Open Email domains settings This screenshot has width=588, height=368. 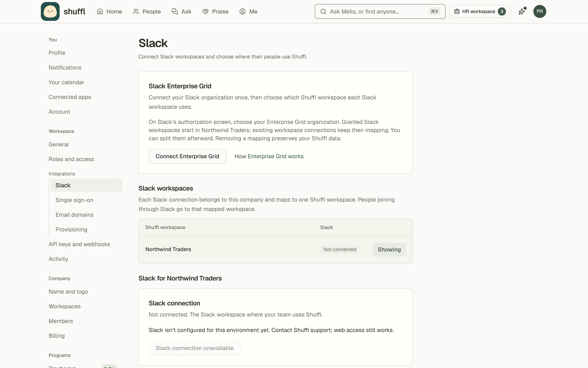click(86, 215)
